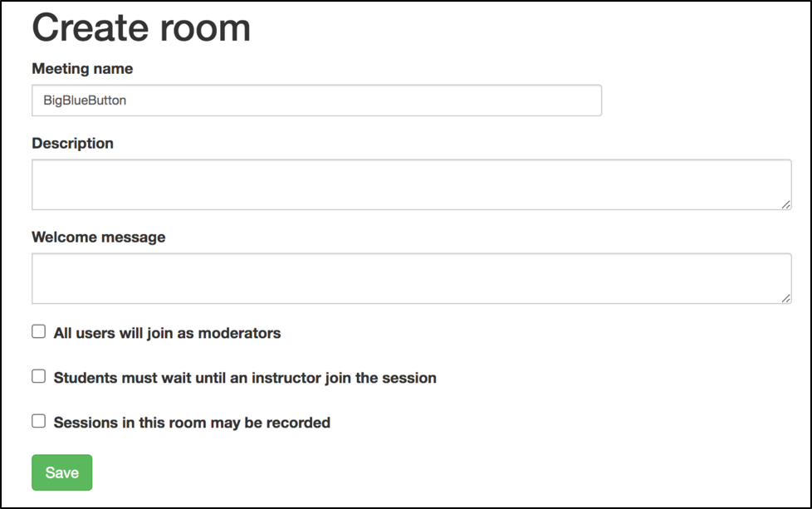Click the Description label

[x=72, y=143]
